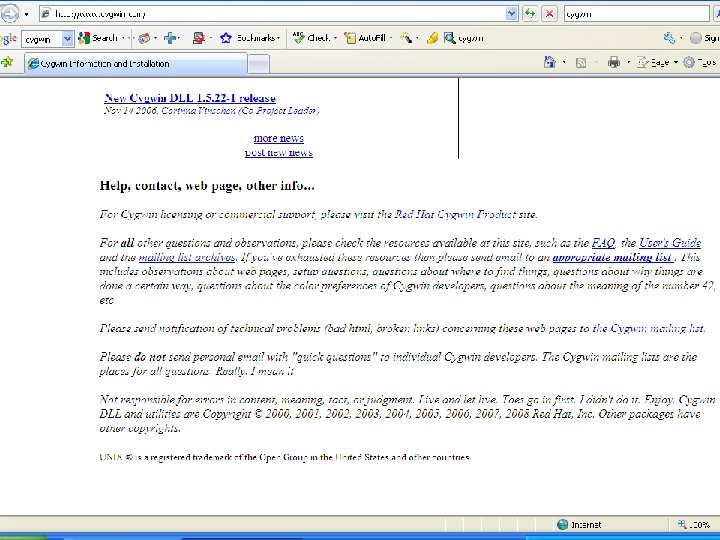Open the FAQ link
Viewport: 720px width, 540px height.
click(x=603, y=243)
